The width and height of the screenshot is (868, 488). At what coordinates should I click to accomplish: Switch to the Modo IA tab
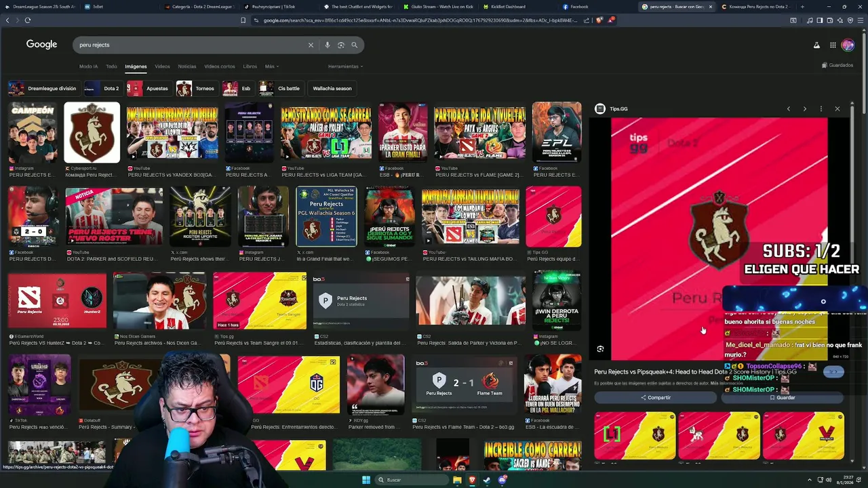(88, 66)
